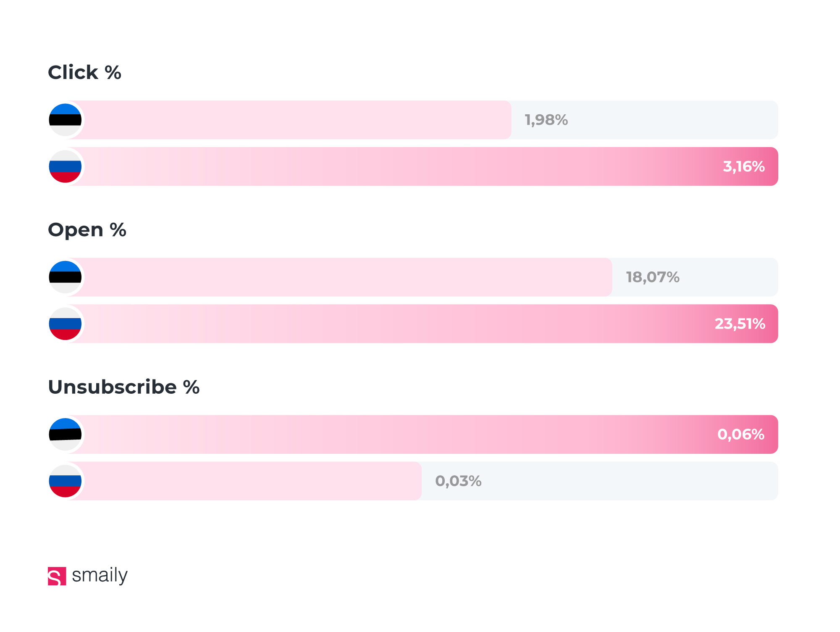The height and width of the screenshot is (632, 840).
Task: Click the Estonian flag in Click % section
Action: coord(65,120)
